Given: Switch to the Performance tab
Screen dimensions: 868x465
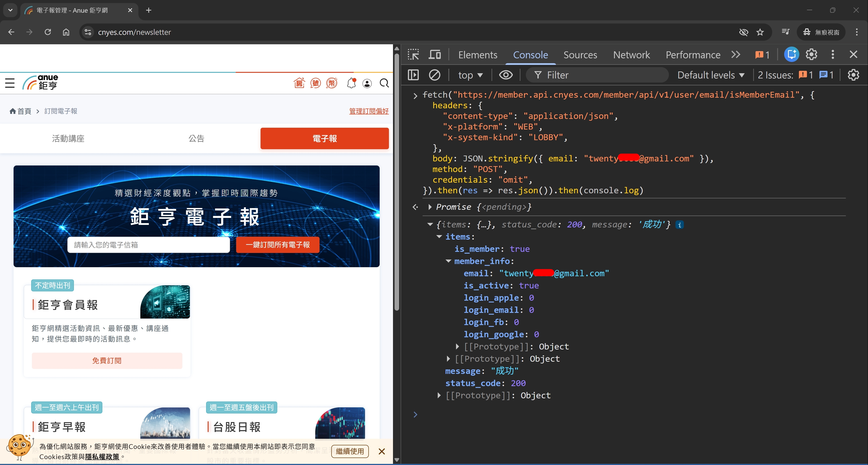Looking at the screenshot, I should click(693, 54).
